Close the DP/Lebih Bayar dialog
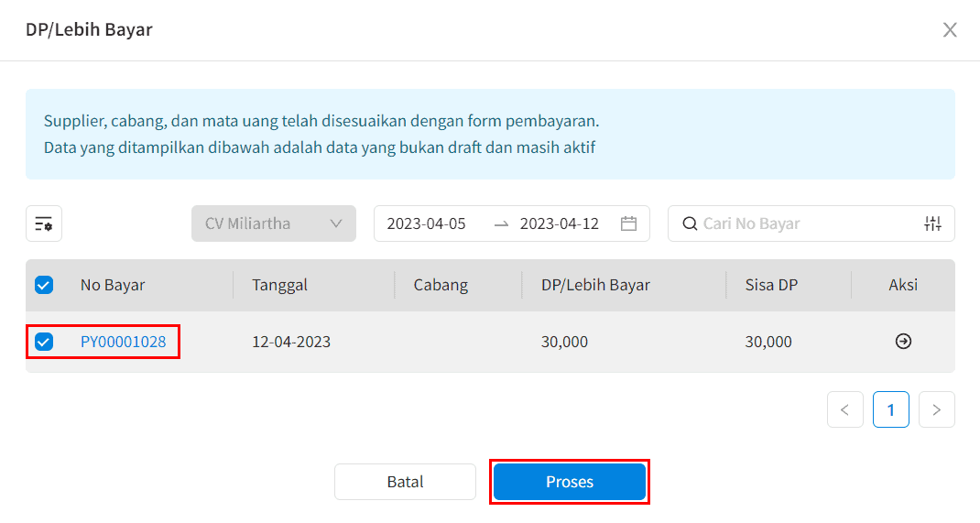This screenshot has height=523, width=980. click(950, 29)
